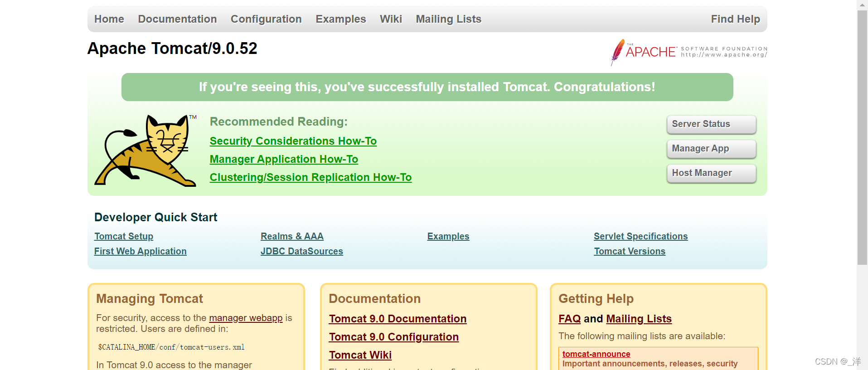The height and width of the screenshot is (370, 868).
Task: Open the Manager App button
Action: click(x=711, y=149)
